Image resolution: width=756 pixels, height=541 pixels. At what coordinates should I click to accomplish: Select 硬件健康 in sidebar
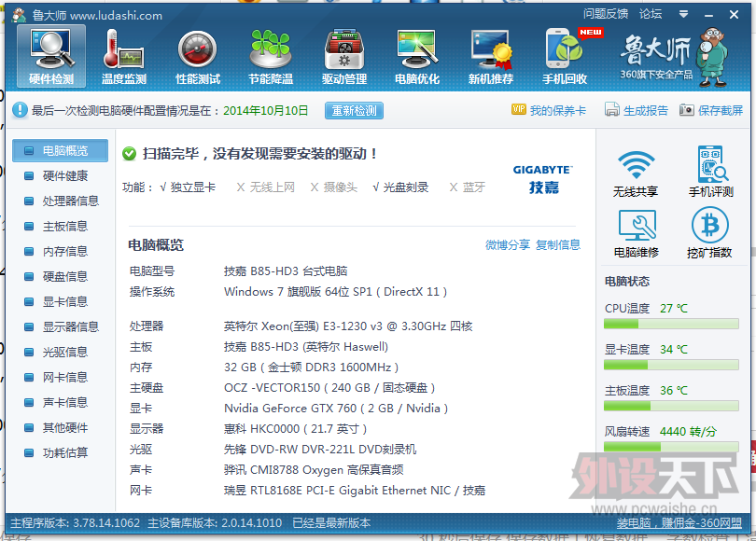(x=61, y=176)
